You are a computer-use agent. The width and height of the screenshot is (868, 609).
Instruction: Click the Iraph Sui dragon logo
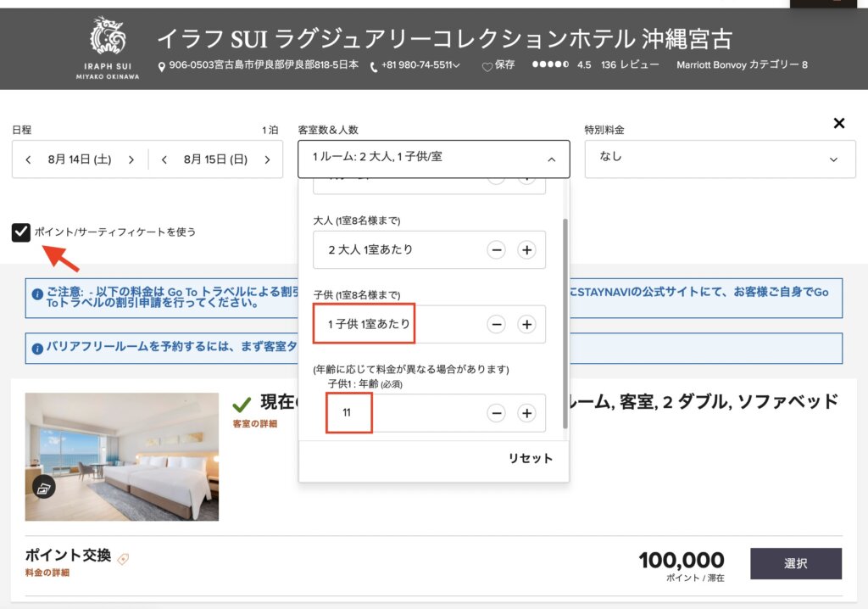[108, 36]
